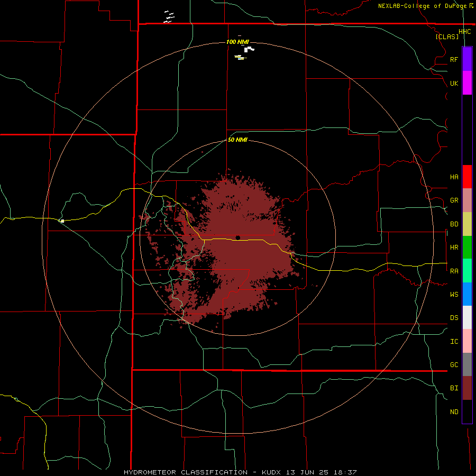The image size is (476, 476).
Task: Click the WS legend label
Action: point(454,295)
